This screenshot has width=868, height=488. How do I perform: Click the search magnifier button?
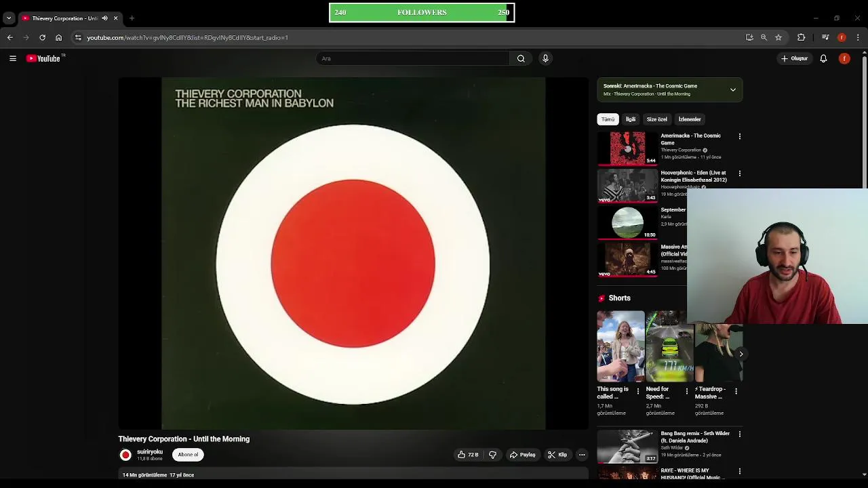point(521,58)
